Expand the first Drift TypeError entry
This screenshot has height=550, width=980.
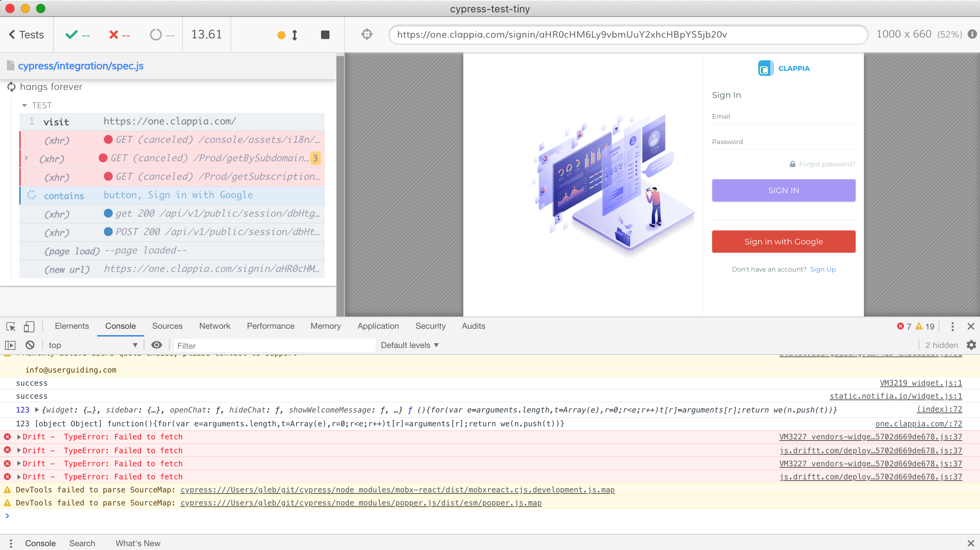[x=18, y=437]
